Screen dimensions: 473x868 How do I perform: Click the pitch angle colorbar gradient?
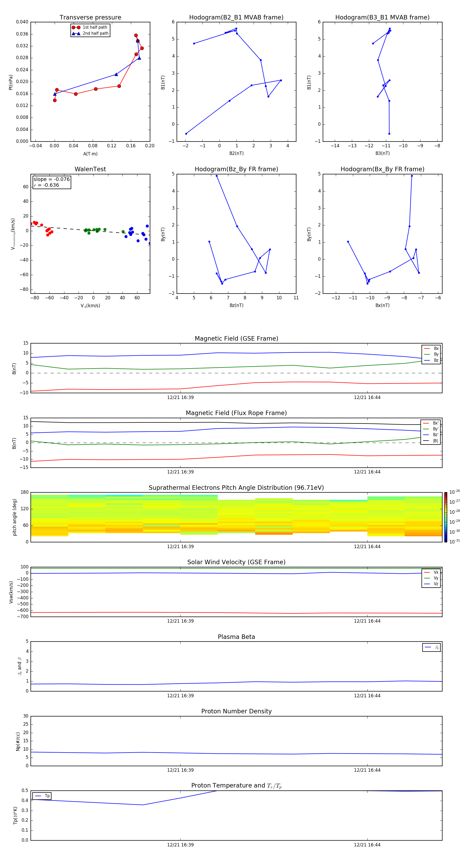point(446,517)
